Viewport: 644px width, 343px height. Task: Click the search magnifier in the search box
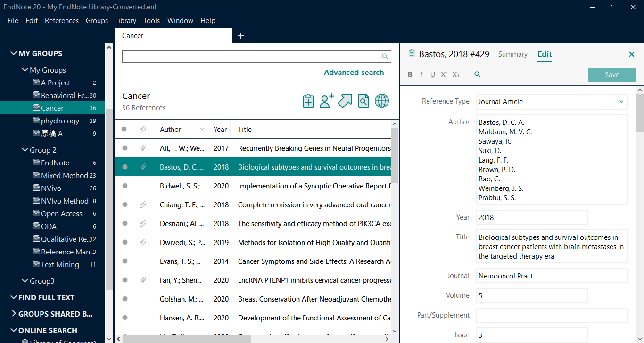[x=385, y=57]
